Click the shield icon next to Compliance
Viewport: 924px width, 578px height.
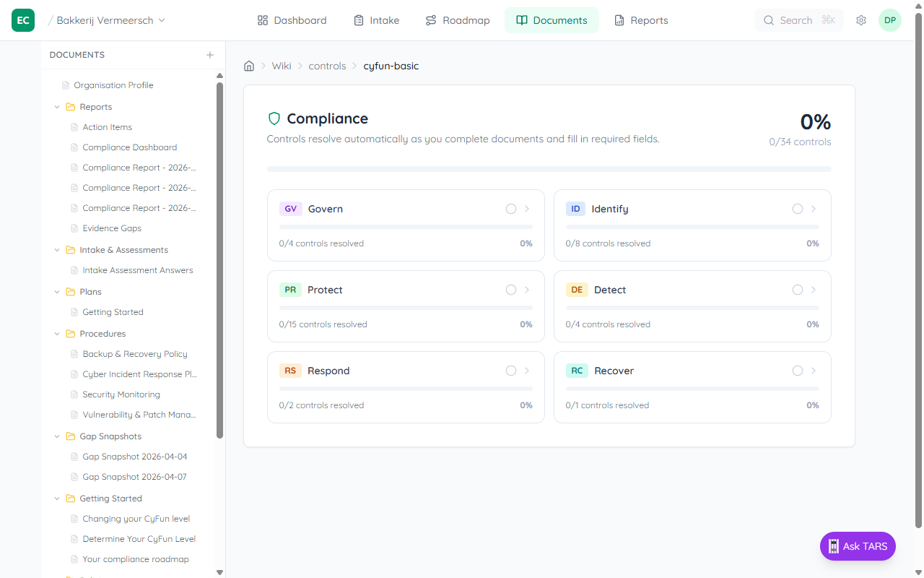tap(274, 118)
